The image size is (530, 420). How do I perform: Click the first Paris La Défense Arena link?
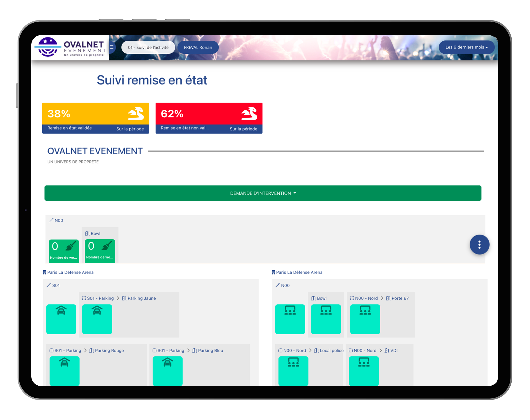pyautogui.click(x=70, y=272)
